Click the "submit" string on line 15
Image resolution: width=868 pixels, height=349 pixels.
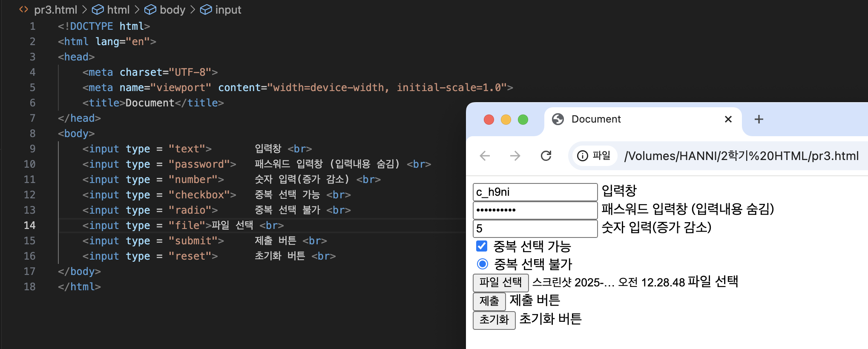pyautogui.click(x=196, y=240)
